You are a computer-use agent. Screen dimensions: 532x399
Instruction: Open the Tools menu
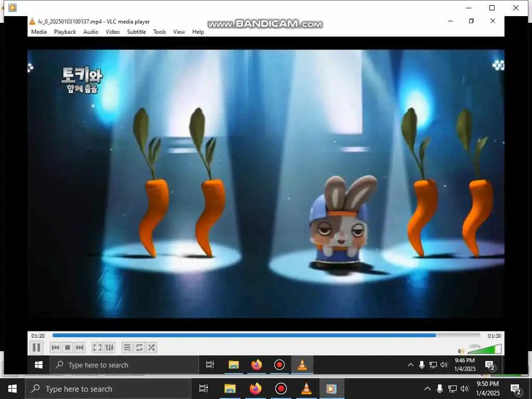[x=159, y=32]
